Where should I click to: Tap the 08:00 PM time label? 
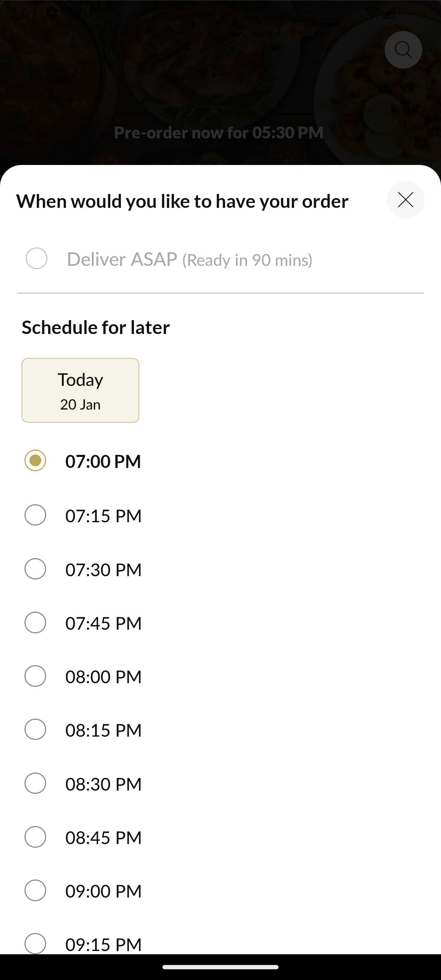103,677
